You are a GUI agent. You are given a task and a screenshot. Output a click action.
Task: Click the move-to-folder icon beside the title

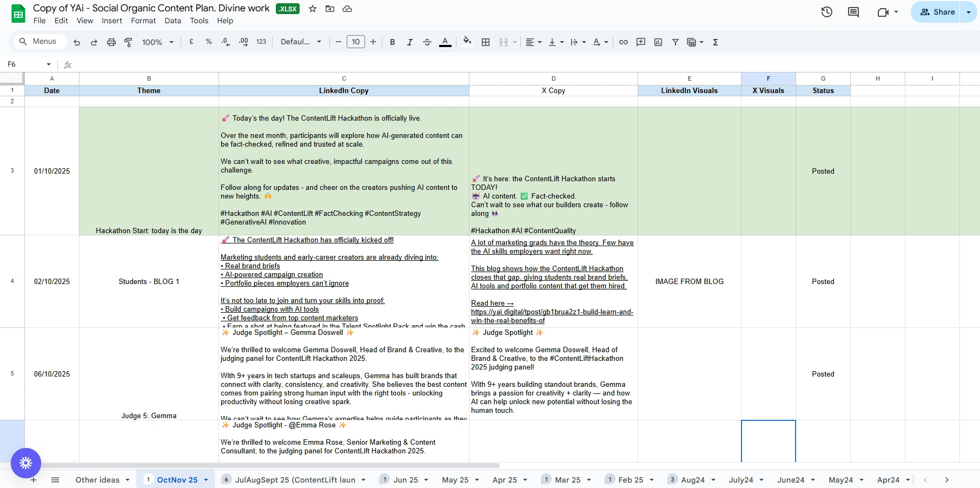pos(330,9)
